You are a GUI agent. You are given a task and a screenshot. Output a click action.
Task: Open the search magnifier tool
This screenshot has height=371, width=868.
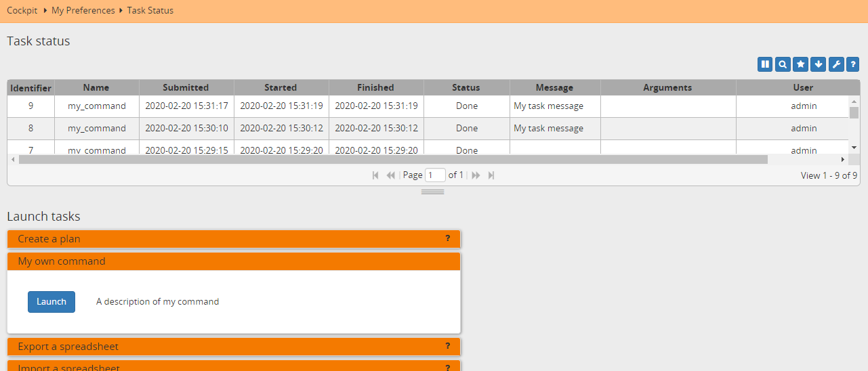(783, 64)
